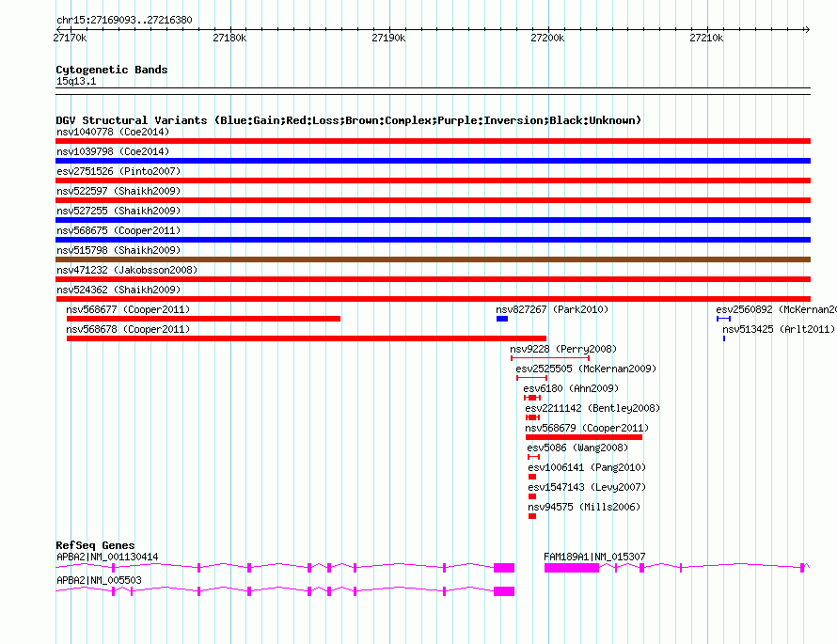The width and height of the screenshot is (837, 644).
Task: Click the nsv527255 (Shaikh2009) label
Action: (118, 211)
